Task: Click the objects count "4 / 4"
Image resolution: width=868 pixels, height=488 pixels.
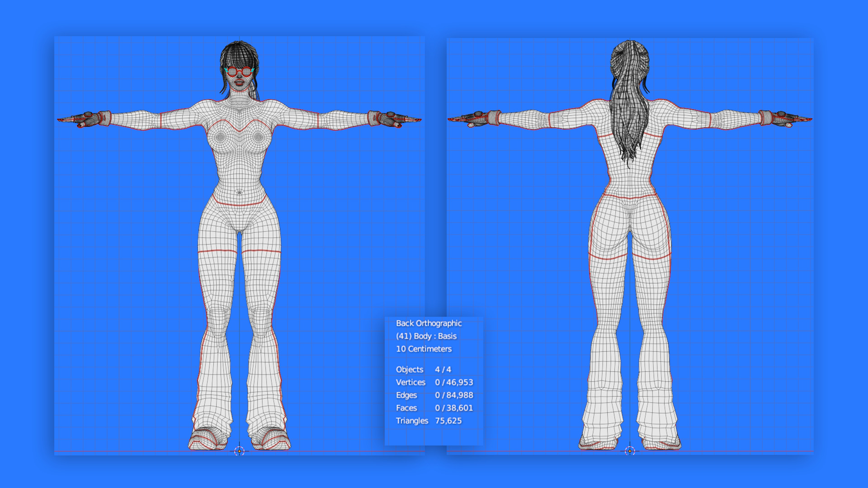Action: 443,370
